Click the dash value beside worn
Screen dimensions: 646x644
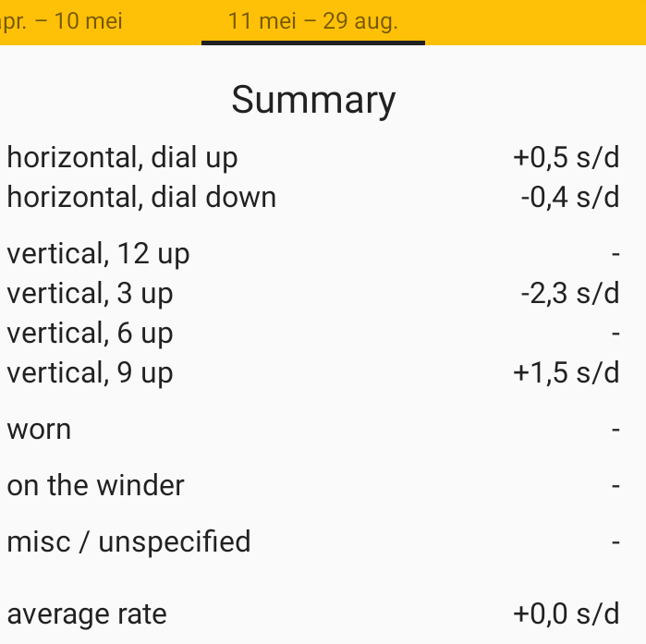615,431
